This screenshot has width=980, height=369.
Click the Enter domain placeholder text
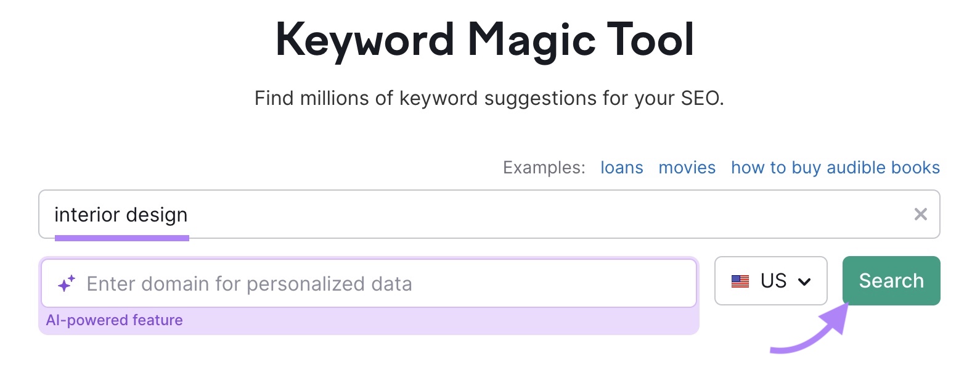click(x=249, y=283)
